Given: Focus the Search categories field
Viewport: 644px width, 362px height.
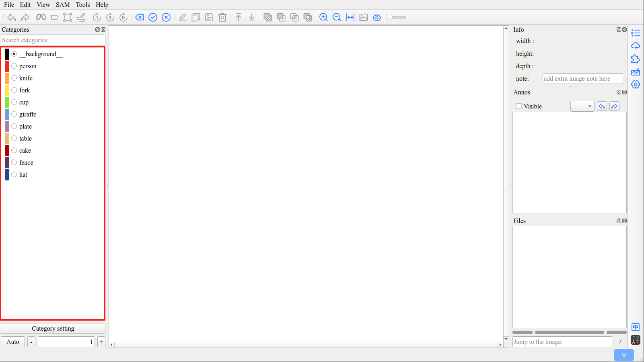Looking at the screenshot, I should point(53,40).
